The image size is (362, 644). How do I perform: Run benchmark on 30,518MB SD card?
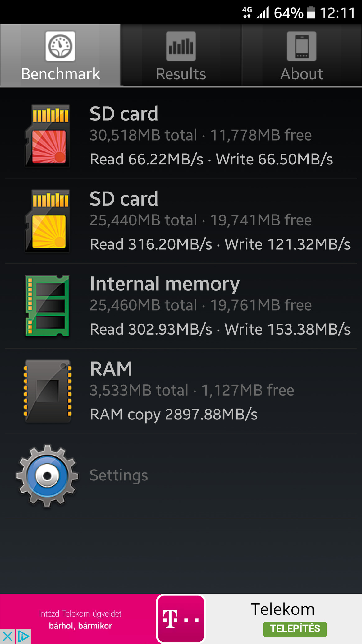(211, 136)
